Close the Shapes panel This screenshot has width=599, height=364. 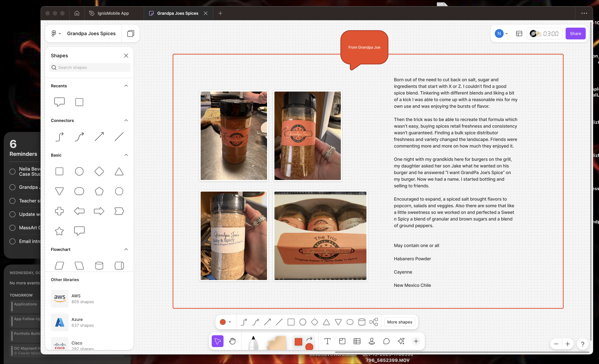click(126, 56)
